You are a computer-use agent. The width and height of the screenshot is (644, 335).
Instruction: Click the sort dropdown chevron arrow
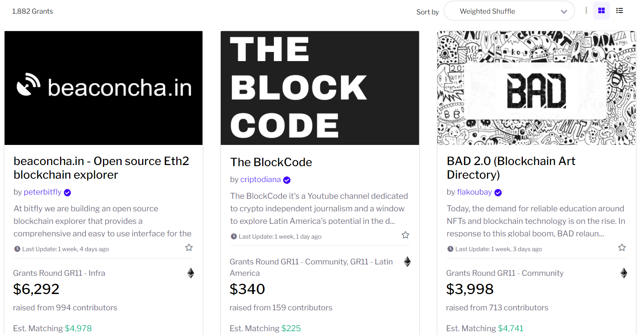tap(564, 12)
